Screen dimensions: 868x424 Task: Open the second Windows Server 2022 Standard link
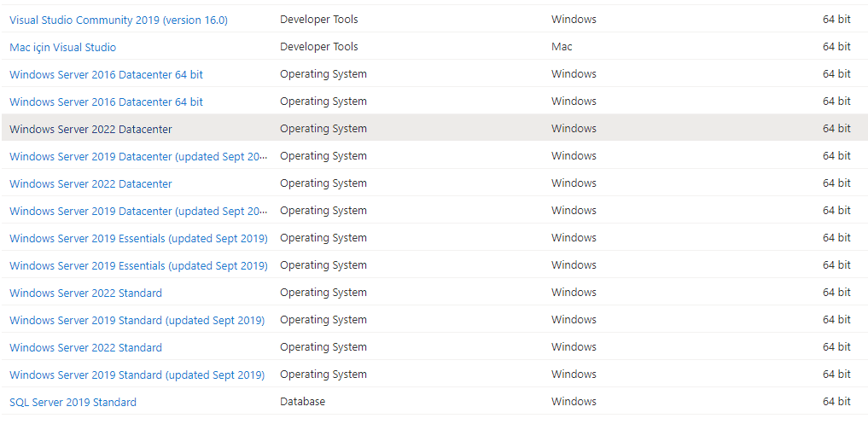click(x=86, y=347)
